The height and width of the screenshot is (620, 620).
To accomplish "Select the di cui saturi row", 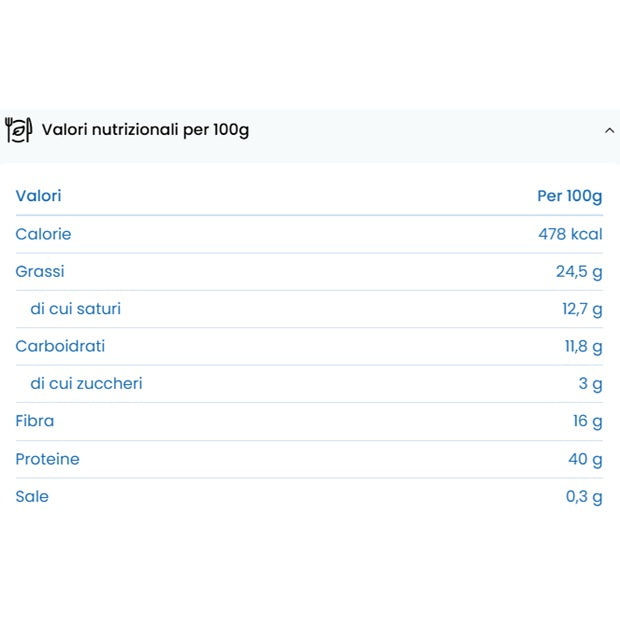I will click(x=75, y=309).
